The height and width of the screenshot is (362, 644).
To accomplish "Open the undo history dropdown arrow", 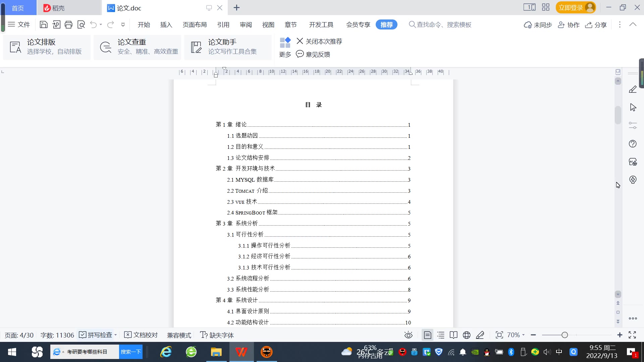I will coord(101,24).
